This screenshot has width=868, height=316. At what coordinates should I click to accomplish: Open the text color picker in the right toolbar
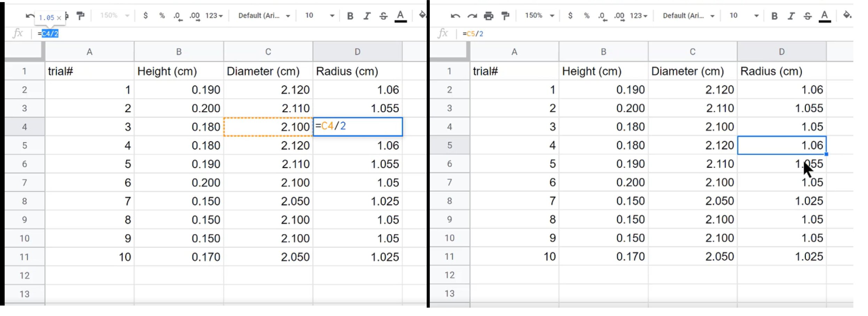coord(824,16)
